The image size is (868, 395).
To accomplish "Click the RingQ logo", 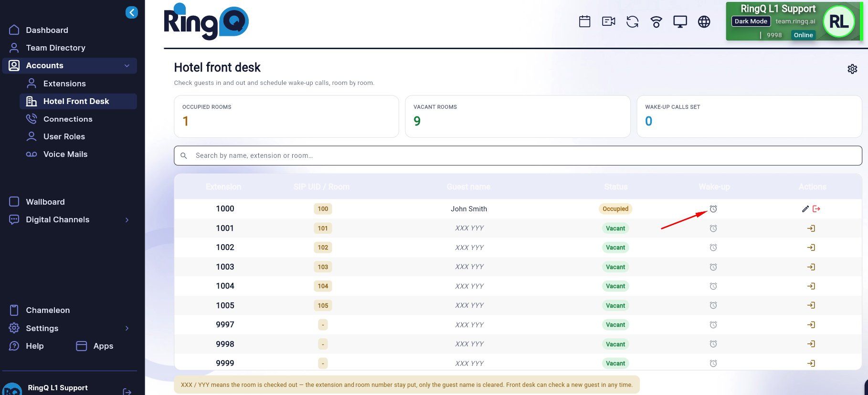I will [206, 21].
